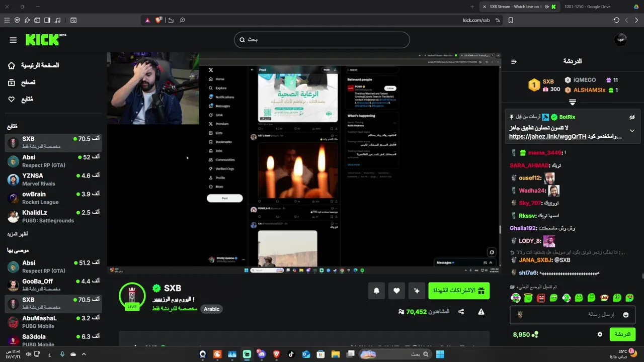Expand the pinned message chevron

pos(632,131)
